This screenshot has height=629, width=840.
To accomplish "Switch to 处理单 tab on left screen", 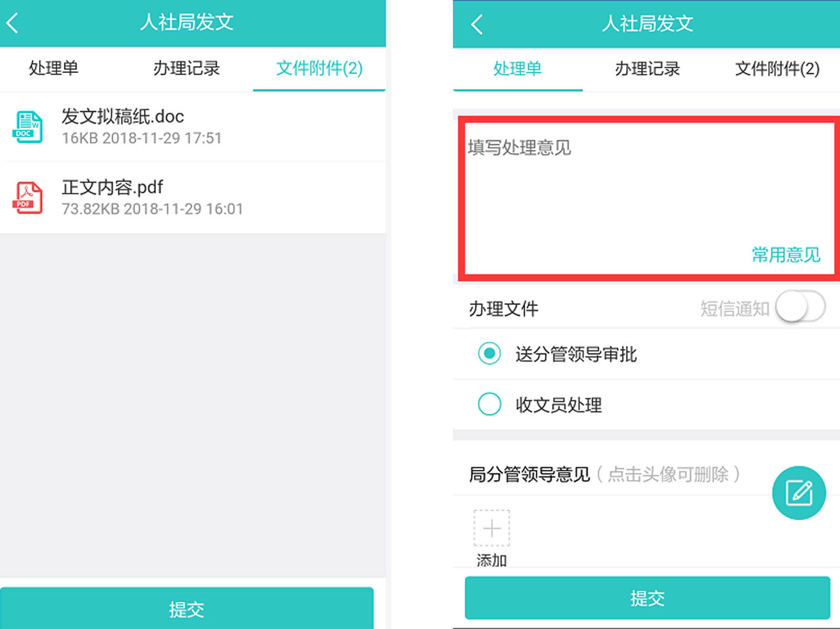I will click(x=54, y=68).
